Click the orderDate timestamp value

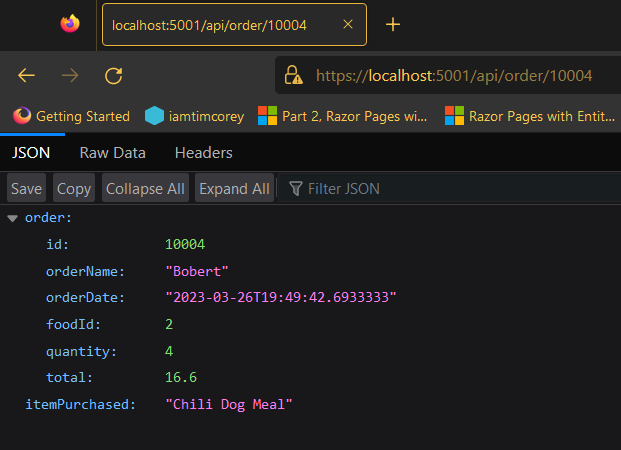281,297
